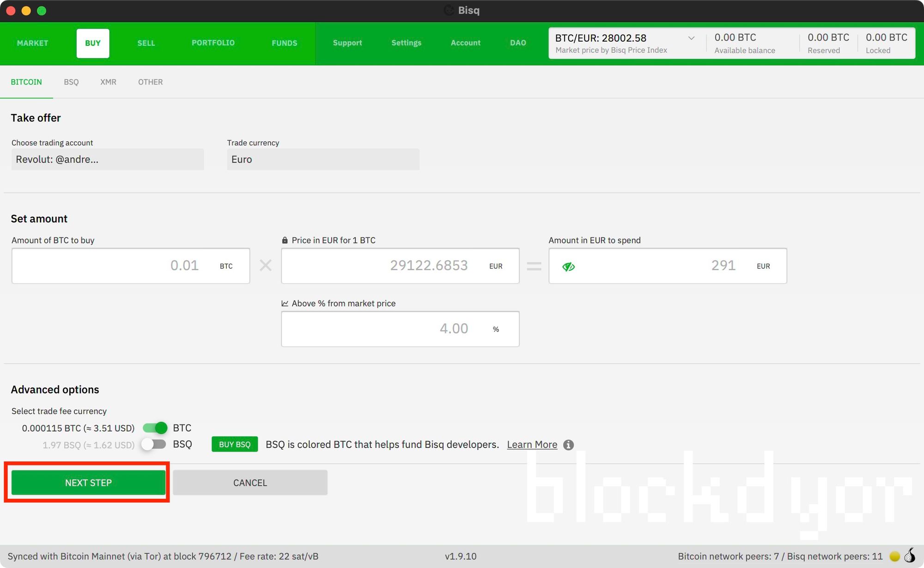924x568 pixels.
Task: Click the macOS green zoom window button
Action: click(42, 11)
